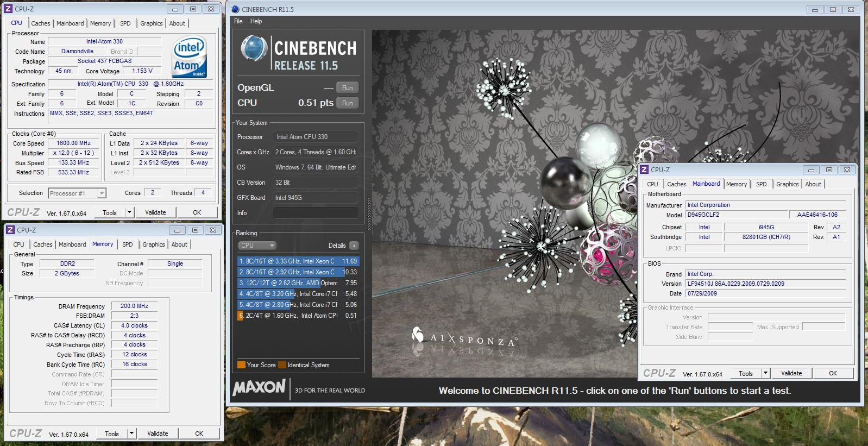Click the Core Speed 1600.00 MHz value
This screenshot has width=868, height=446.
(x=74, y=143)
